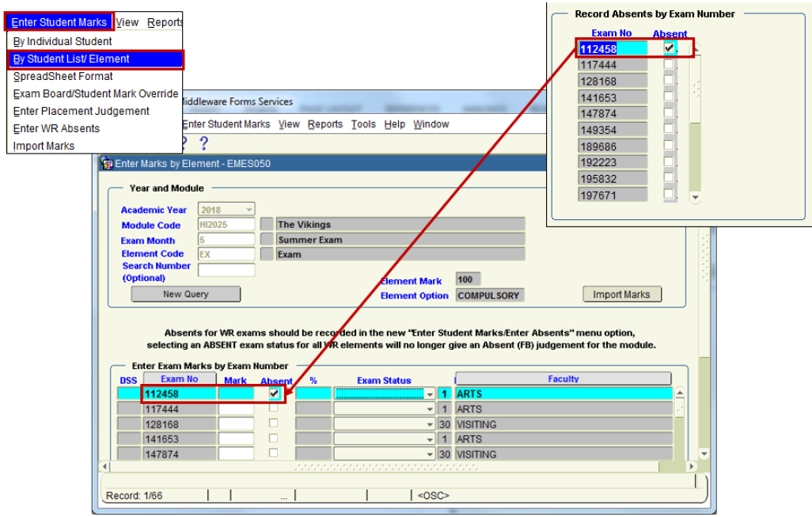Click the Import Marks button
Viewport: 812px width, 517px height.
[x=621, y=295]
